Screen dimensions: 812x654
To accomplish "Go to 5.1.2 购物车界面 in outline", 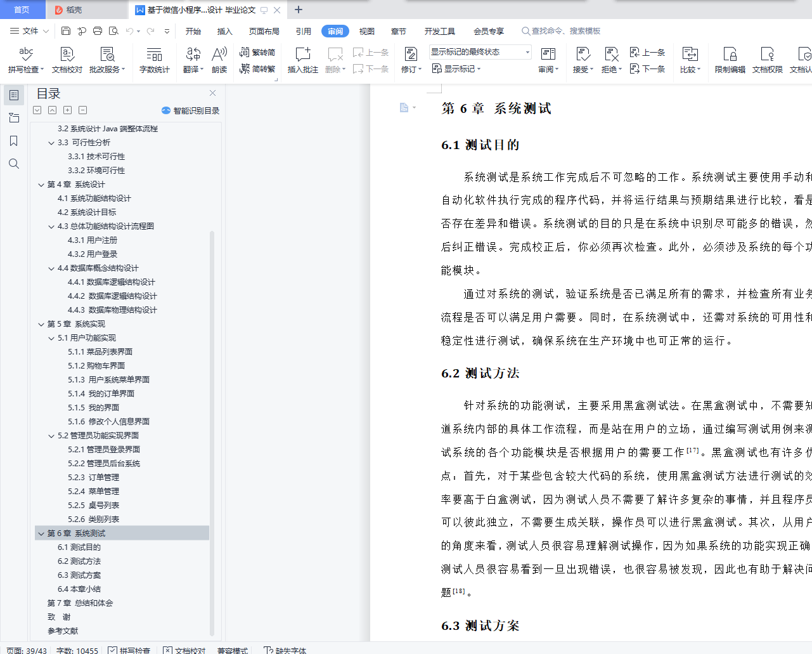I will (96, 366).
